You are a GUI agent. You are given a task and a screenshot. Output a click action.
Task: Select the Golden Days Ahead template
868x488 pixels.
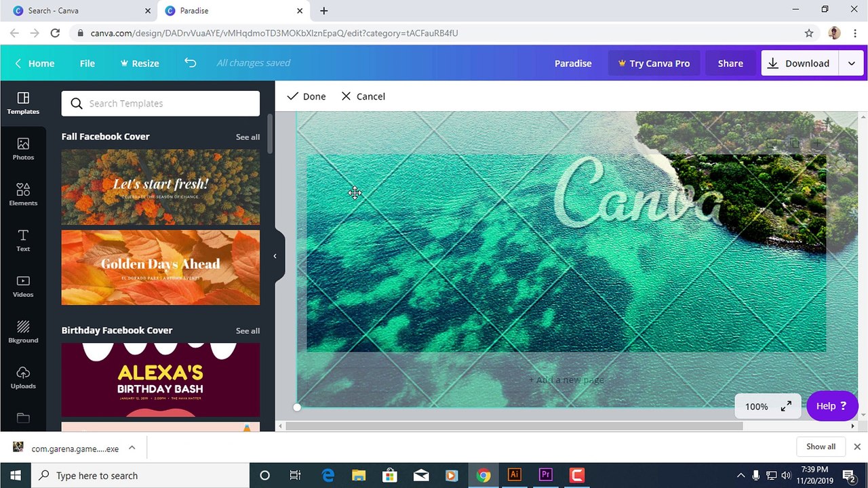161,268
